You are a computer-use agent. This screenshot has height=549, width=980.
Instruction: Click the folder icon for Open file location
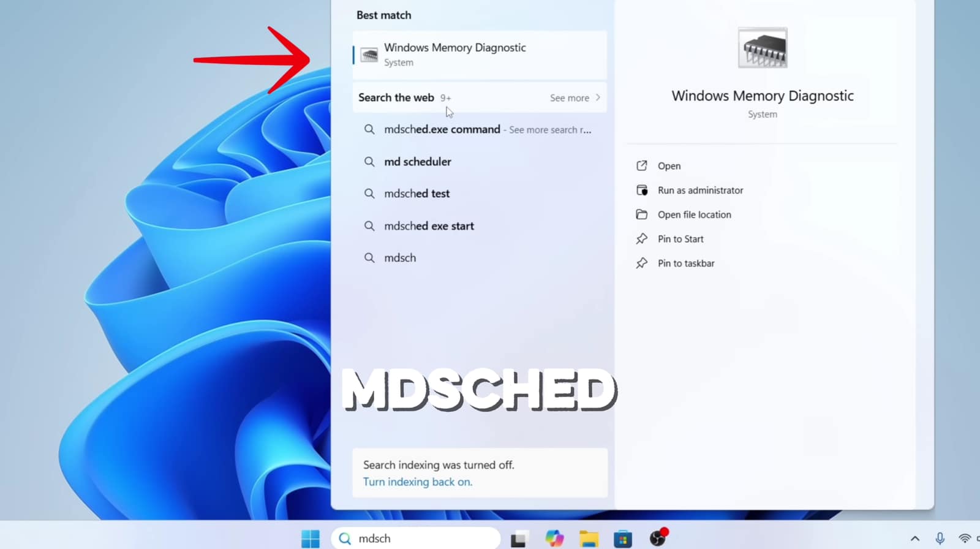[x=641, y=214]
